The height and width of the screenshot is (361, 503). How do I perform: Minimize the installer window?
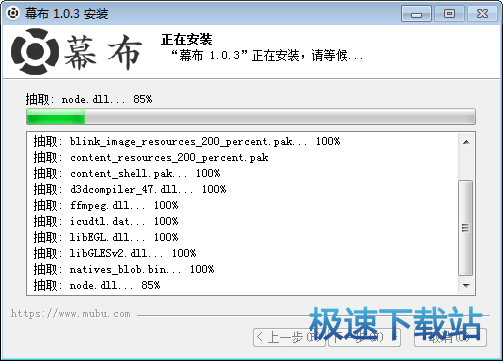[x=416, y=14]
